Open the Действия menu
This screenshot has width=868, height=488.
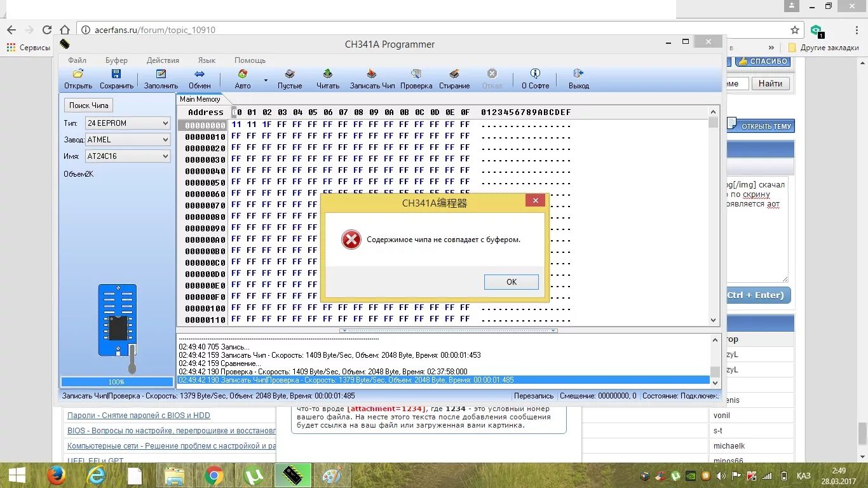tap(163, 60)
